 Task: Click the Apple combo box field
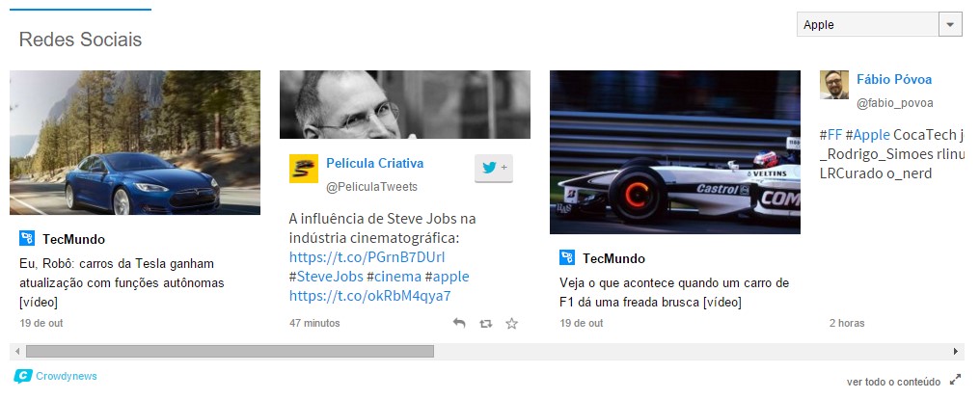click(880, 25)
